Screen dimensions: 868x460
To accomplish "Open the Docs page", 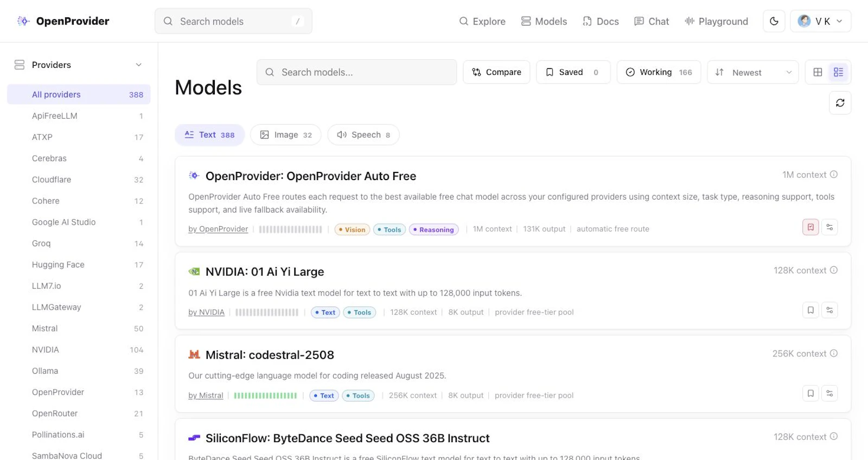I will click(601, 21).
